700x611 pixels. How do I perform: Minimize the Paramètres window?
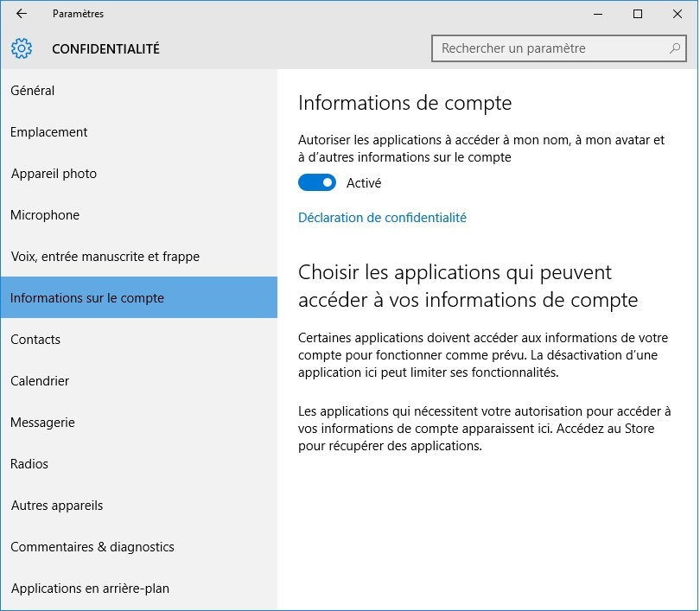click(598, 14)
